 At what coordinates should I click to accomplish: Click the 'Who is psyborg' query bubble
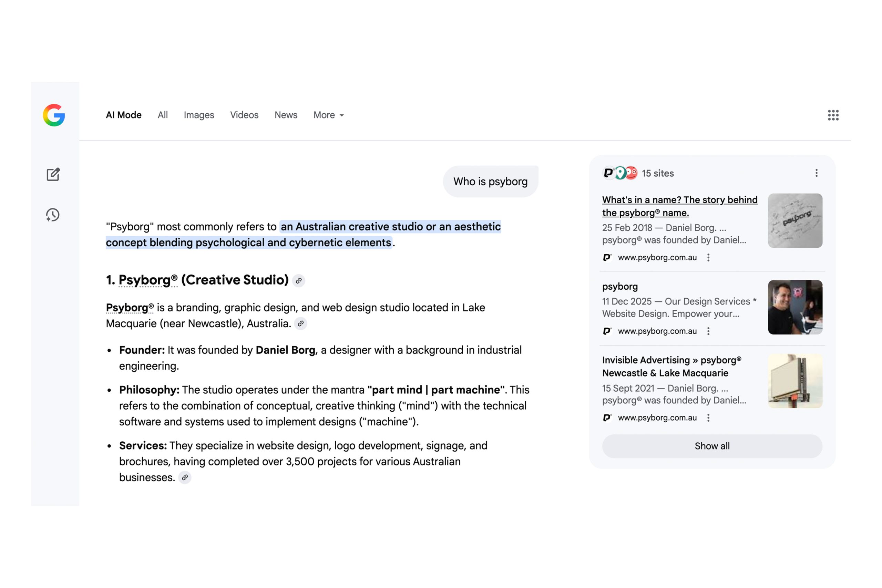click(x=490, y=182)
